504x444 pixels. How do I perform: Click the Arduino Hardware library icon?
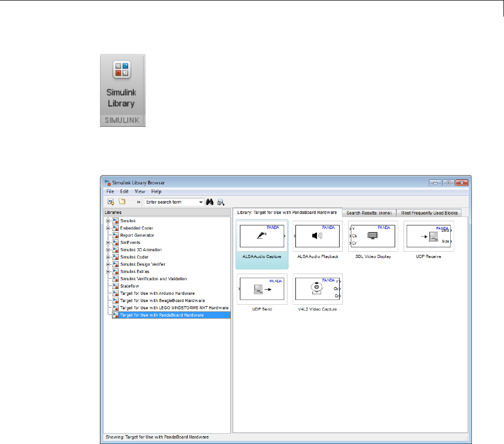pos(116,293)
